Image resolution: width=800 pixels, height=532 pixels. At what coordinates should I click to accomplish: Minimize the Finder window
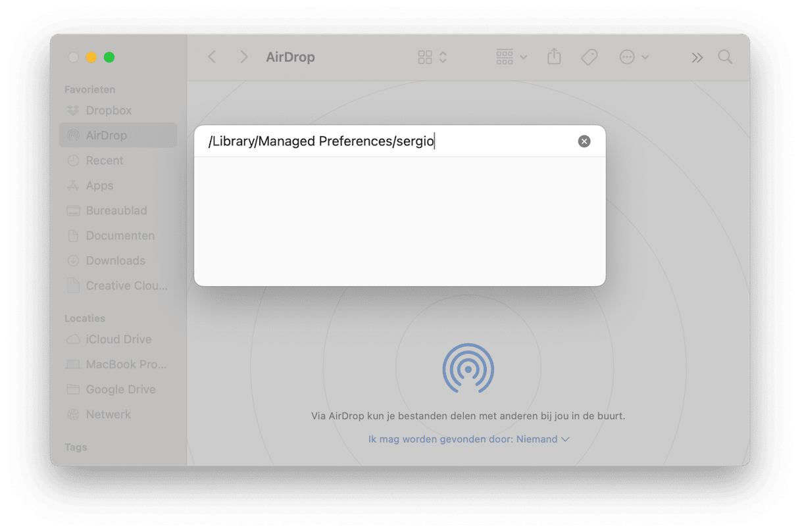91,57
